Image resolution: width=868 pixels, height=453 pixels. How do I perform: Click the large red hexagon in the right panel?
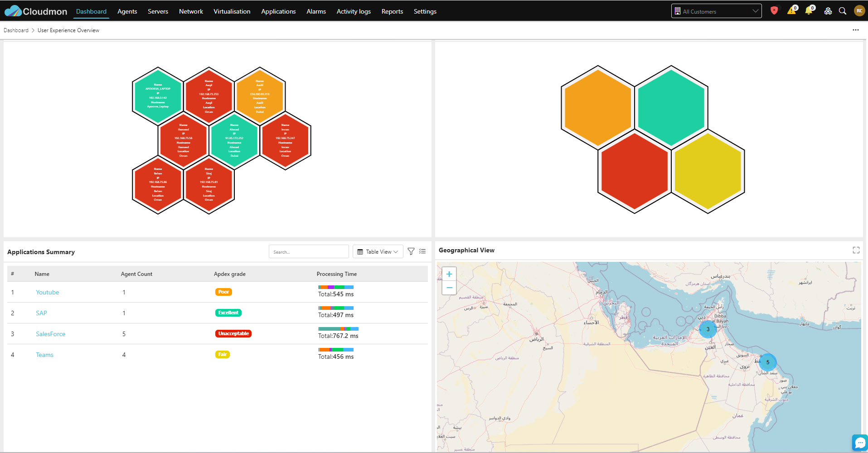(635, 171)
